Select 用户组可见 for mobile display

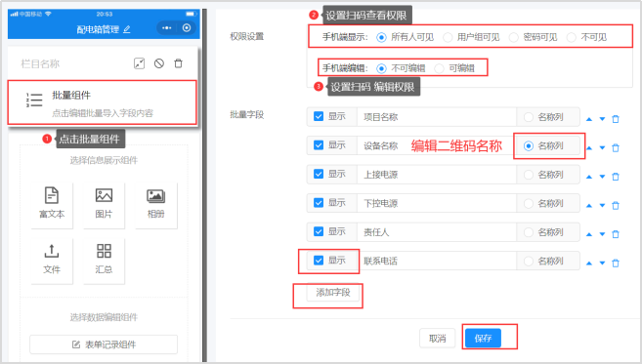point(448,38)
